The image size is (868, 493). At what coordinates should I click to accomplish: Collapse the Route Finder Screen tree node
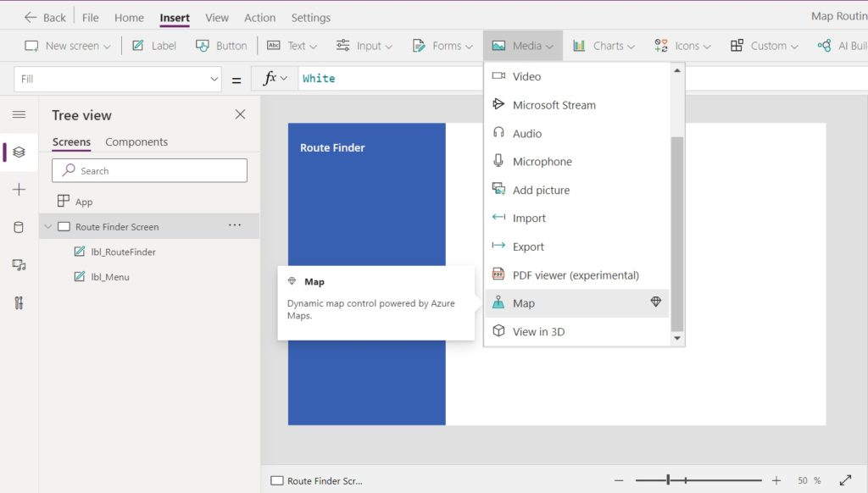click(x=48, y=226)
